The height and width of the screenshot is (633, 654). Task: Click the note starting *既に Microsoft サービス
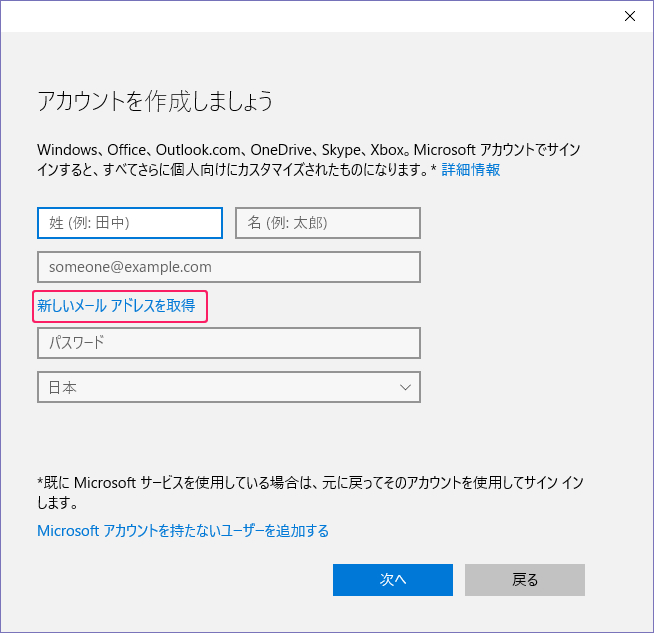[310, 493]
